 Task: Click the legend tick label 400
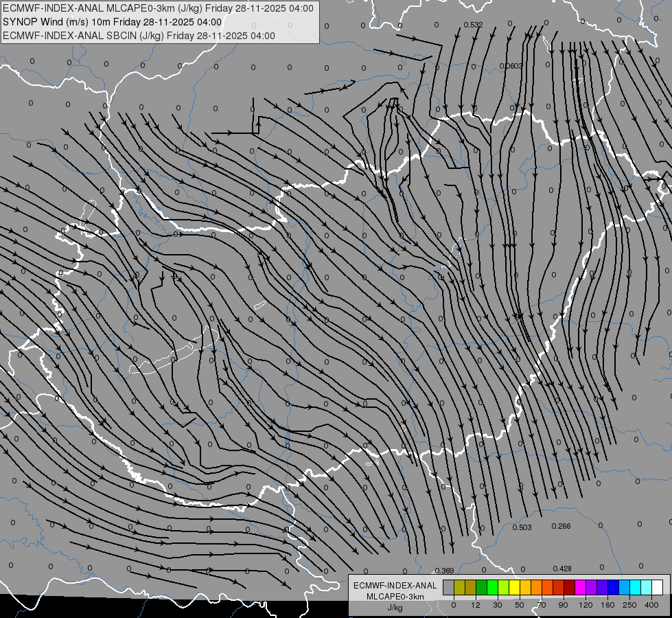point(651,605)
